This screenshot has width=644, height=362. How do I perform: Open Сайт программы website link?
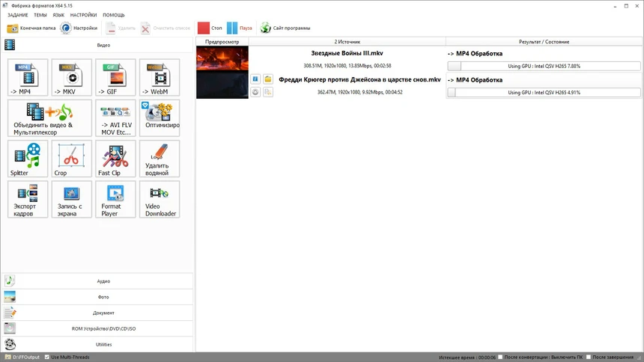pos(285,28)
